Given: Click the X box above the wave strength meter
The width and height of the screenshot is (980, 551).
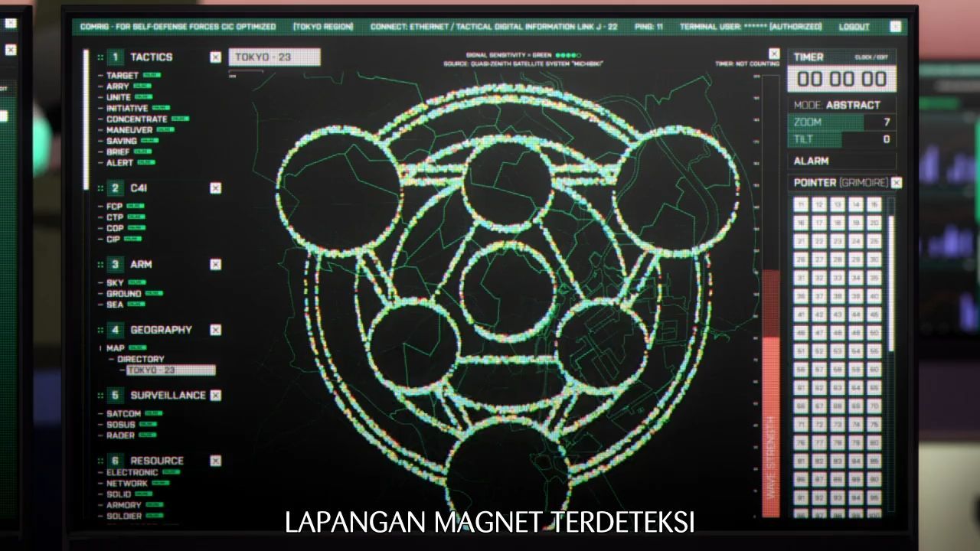Looking at the screenshot, I should pyautogui.click(x=774, y=54).
